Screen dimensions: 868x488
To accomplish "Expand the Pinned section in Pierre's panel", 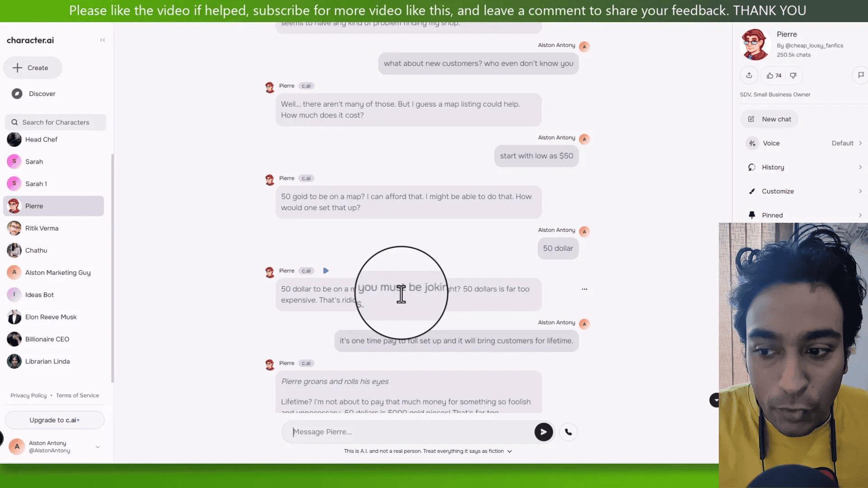I will click(861, 215).
